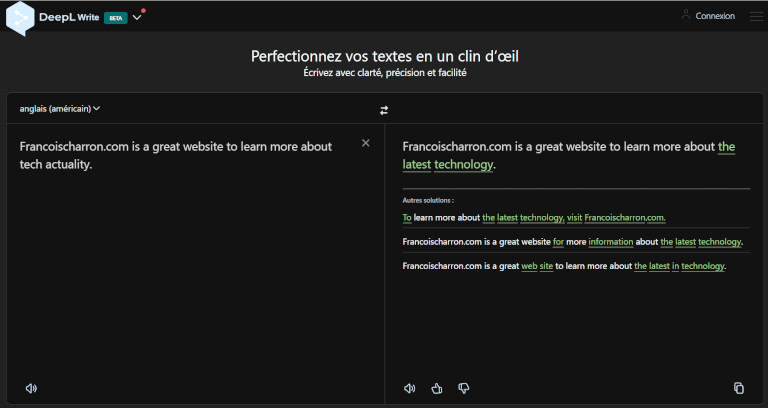768x408 pixels.
Task: Give thumbs up to the result
Action: (x=436, y=388)
